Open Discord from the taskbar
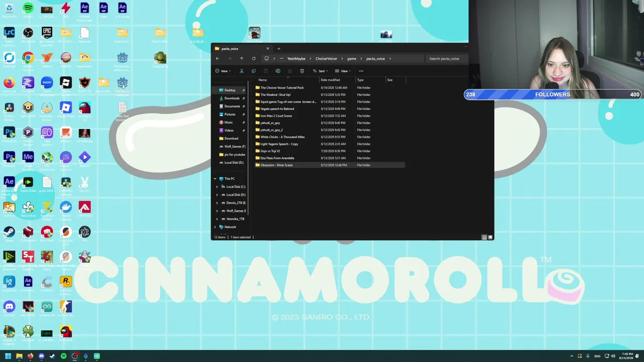Screen dimensions: 644x362 coord(41,356)
